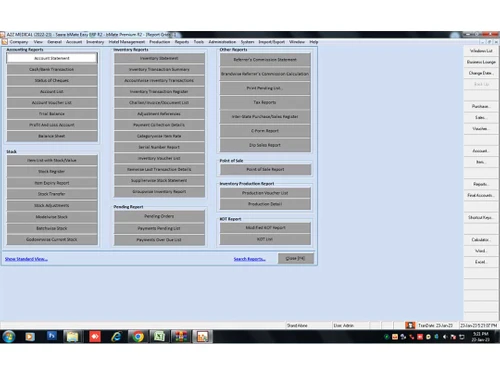Open the C-Form Report
The height and width of the screenshot is (375, 500).
pos(265,131)
